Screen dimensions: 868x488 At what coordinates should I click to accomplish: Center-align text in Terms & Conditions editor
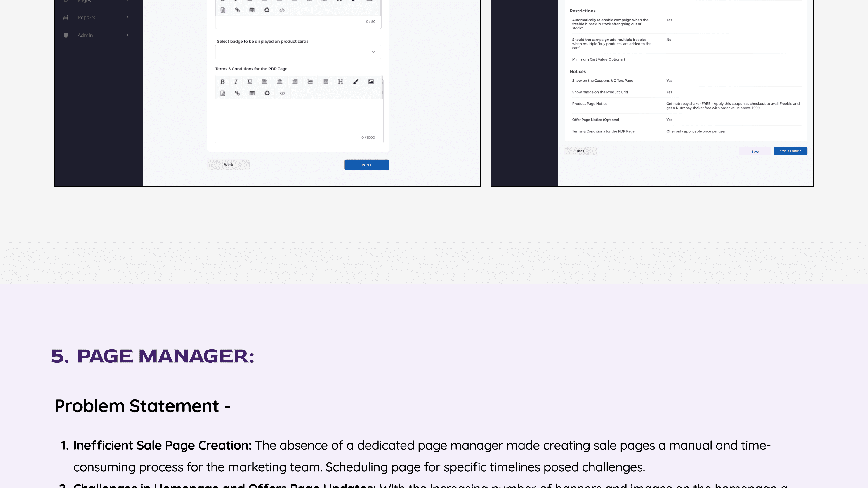coord(280,82)
